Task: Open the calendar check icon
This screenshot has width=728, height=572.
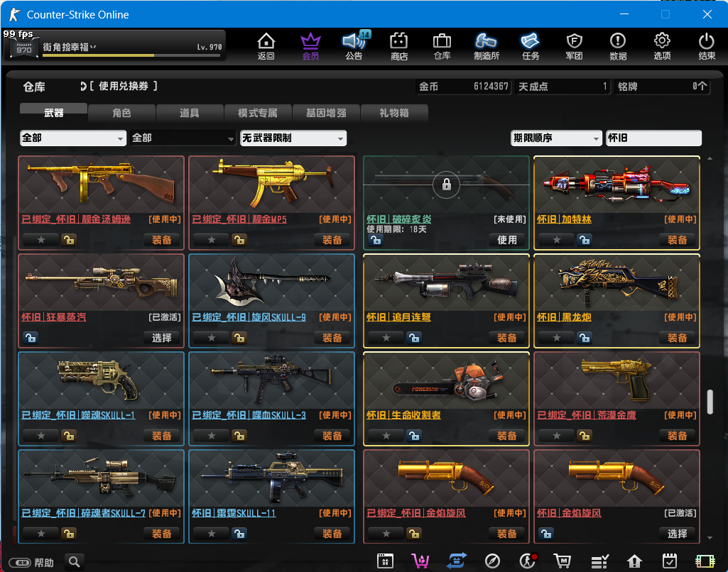Action: (669, 561)
